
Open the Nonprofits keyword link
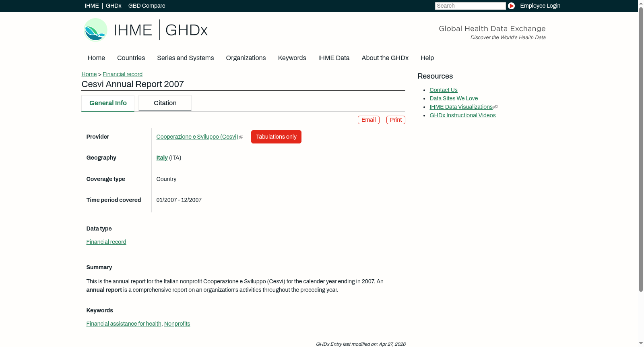tap(177, 324)
